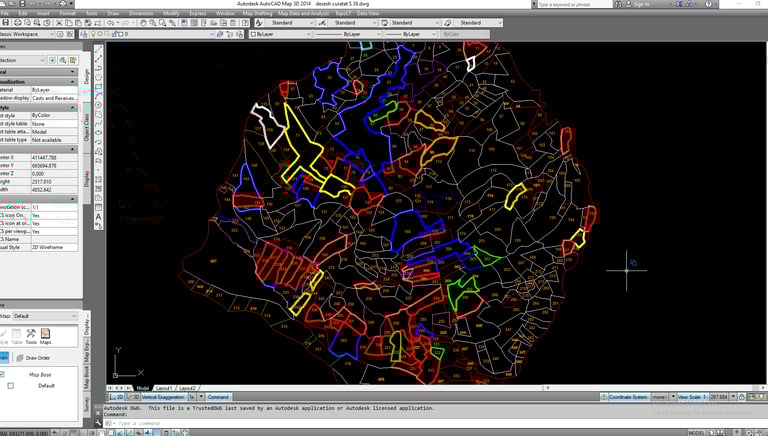Switch to 3D view mode
The width and height of the screenshot is (768, 436).
135,397
